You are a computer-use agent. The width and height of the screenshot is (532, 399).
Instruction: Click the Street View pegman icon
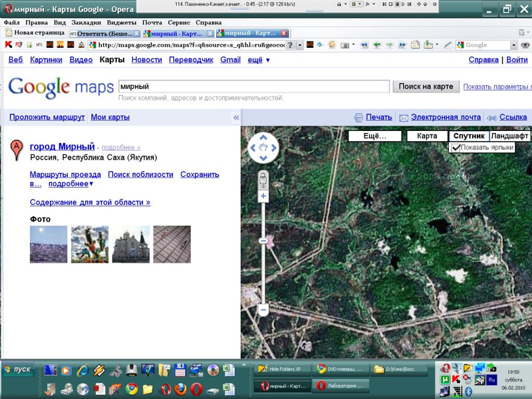263,180
